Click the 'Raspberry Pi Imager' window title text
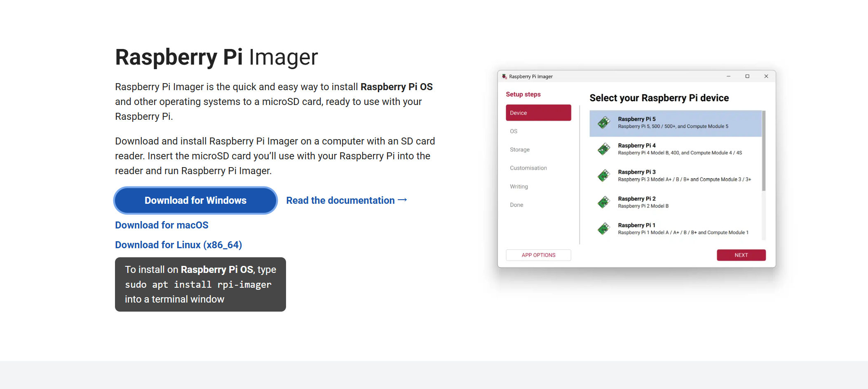Screen dimensions: 868x389 pos(531,77)
